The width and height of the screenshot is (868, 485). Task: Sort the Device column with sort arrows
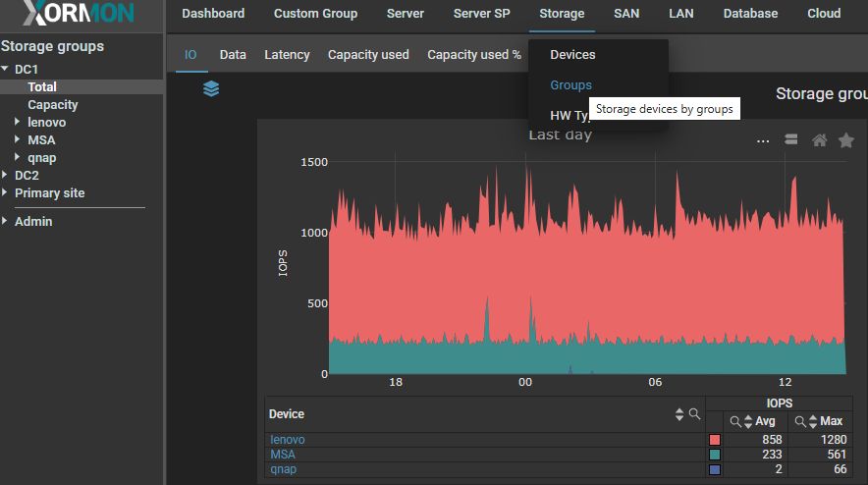(x=678, y=414)
